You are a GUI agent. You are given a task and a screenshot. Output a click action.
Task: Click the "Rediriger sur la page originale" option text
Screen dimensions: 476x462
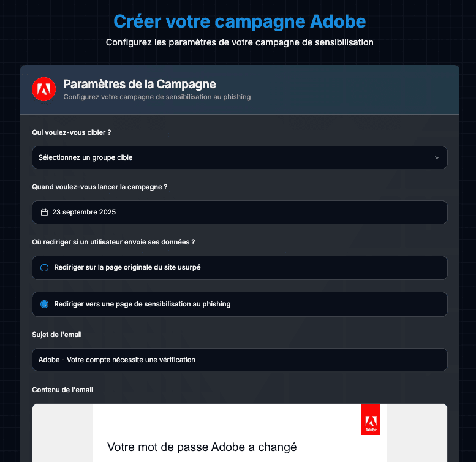point(127,268)
